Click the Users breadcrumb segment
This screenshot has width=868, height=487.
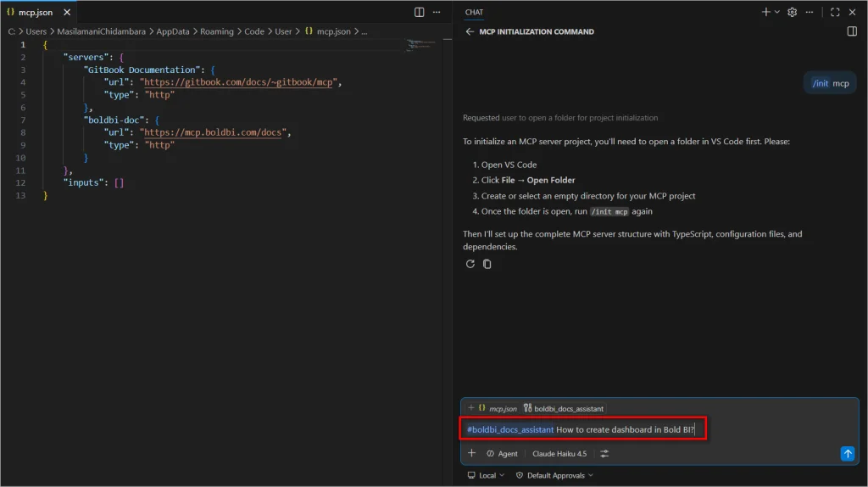(36, 31)
